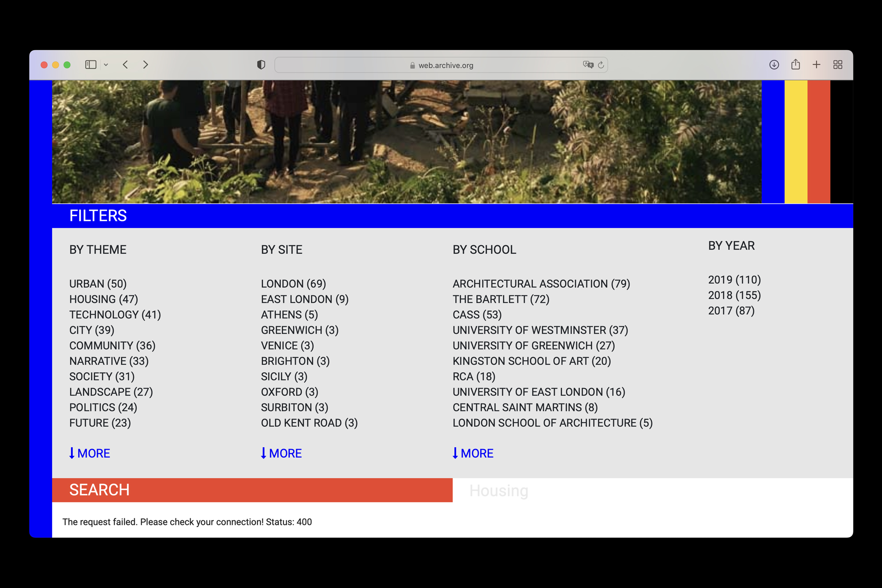Select THE BARTLETT (72) school filter
Image resolution: width=882 pixels, height=588 pixels.
[501, 299]
